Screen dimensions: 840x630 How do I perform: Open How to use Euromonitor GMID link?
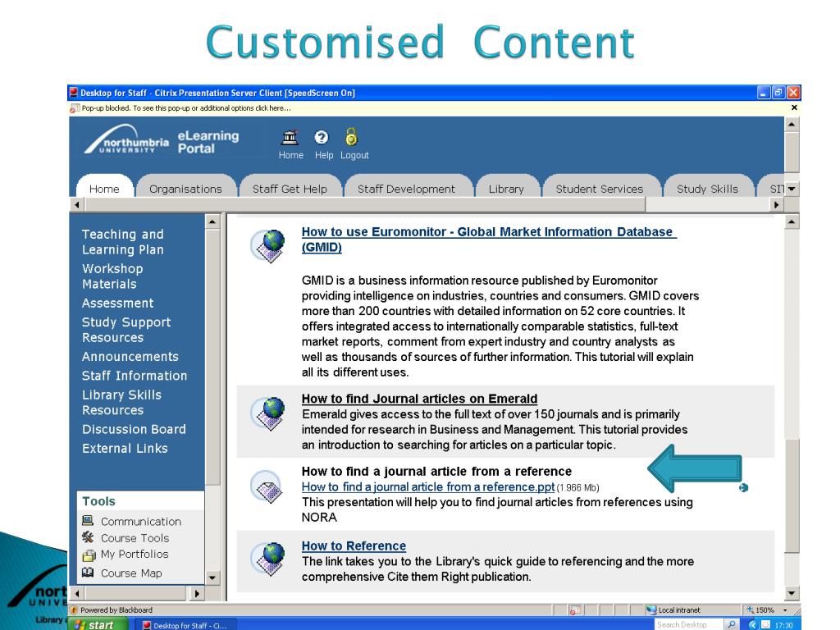[x=489, y=240]
